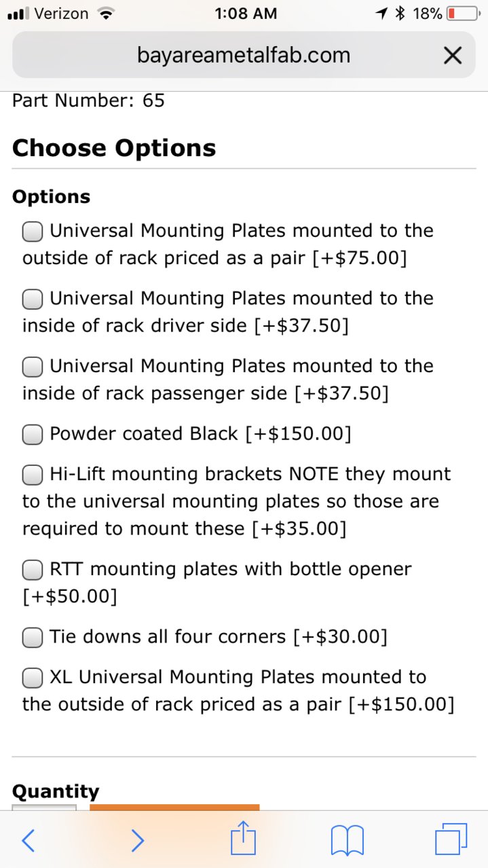Tap the bayareametalfab.com address bar
Screen dimensions: 488x868
[244, 55]
